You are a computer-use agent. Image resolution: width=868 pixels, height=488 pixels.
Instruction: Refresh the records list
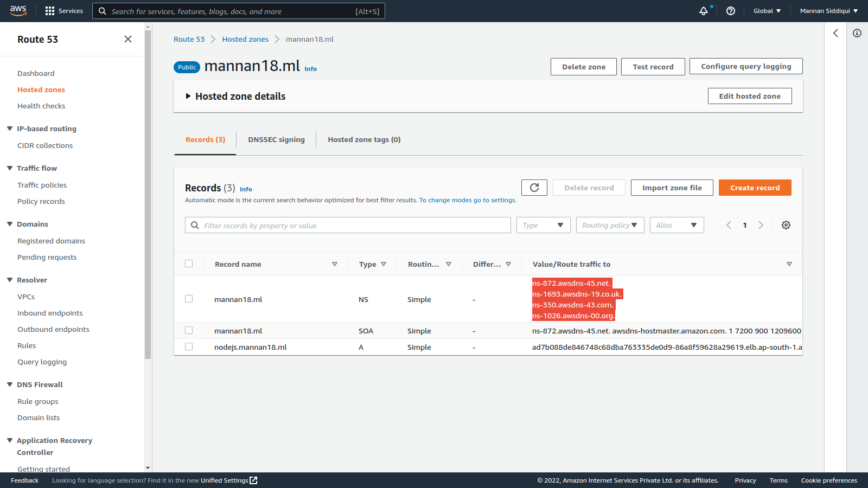[x=534, y=187]
